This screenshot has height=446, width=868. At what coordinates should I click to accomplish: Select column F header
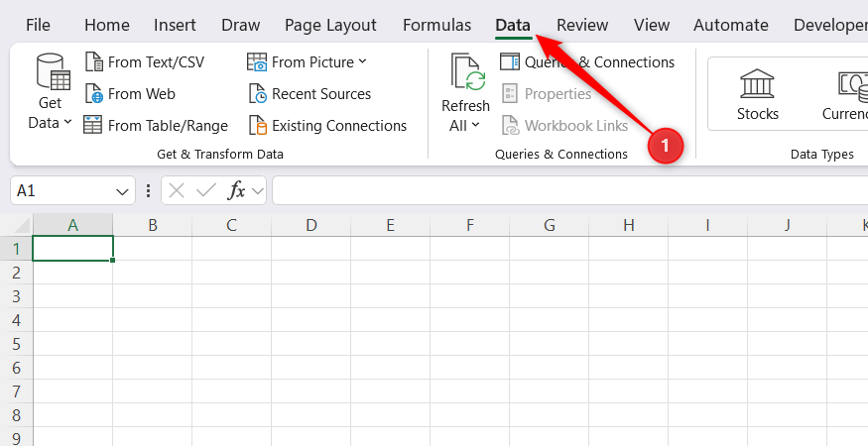[x=470, y=225]
